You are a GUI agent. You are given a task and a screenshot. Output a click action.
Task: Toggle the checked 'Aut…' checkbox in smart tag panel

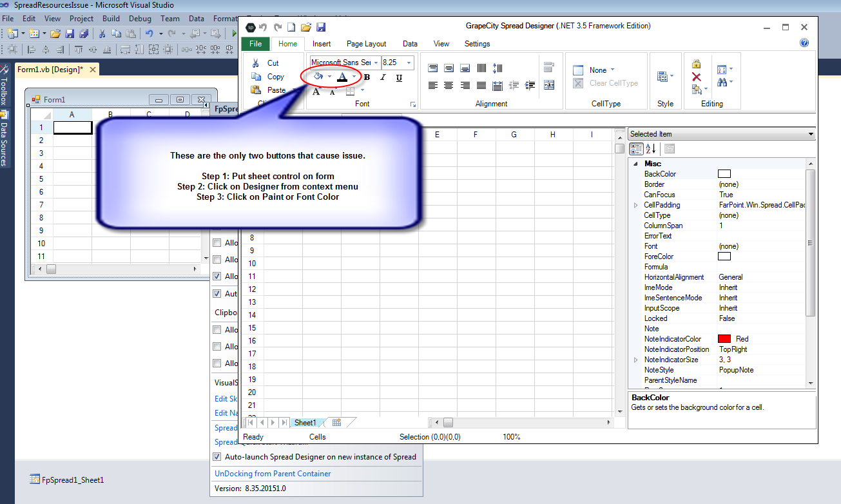(x=217, y=293)
